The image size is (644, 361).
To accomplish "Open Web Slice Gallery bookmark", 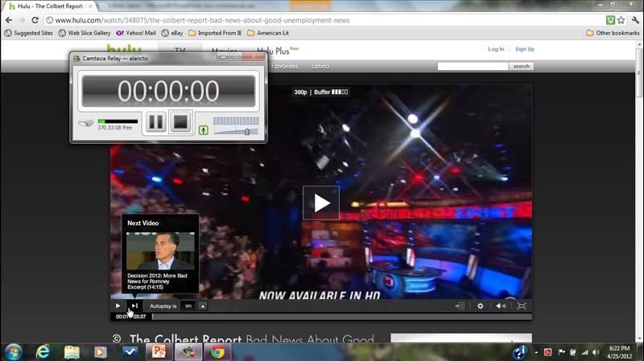I will click(x=85, y=33).
